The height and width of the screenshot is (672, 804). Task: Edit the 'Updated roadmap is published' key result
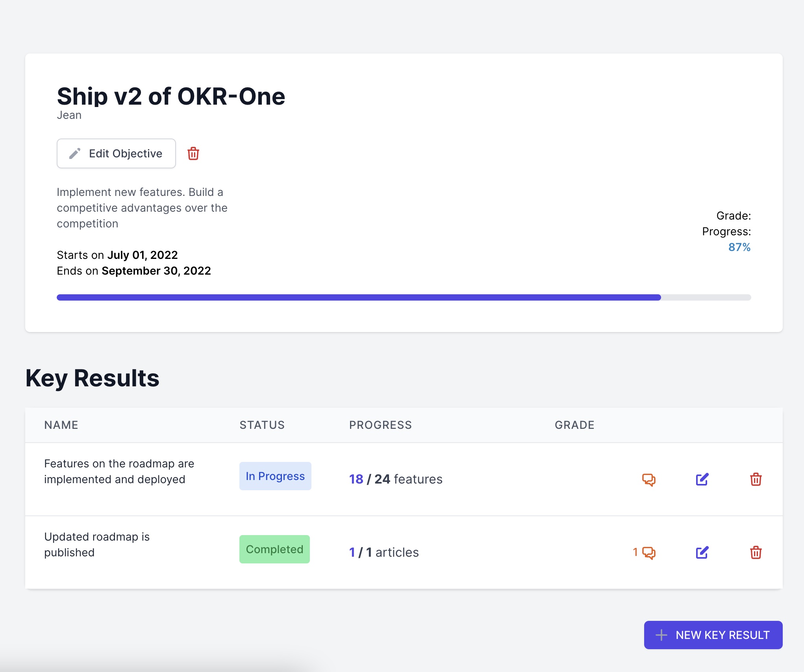click(x=702, y=552)
